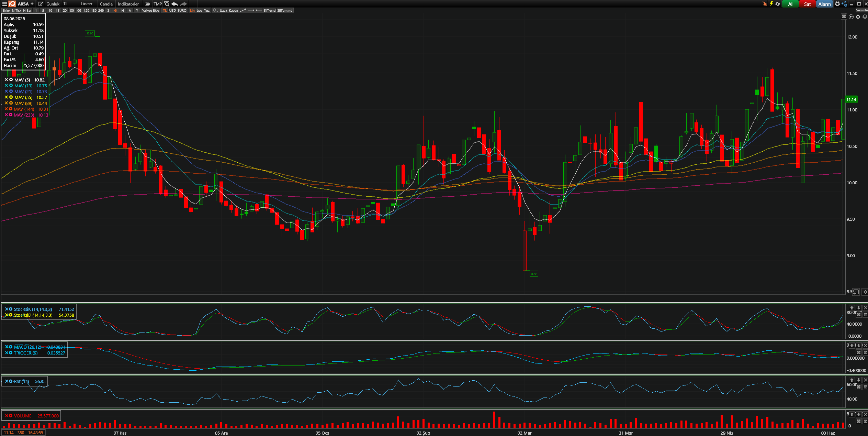Viewport: 868px width, 436px height.
Task: Click the blue share icon
Action: 844,4
